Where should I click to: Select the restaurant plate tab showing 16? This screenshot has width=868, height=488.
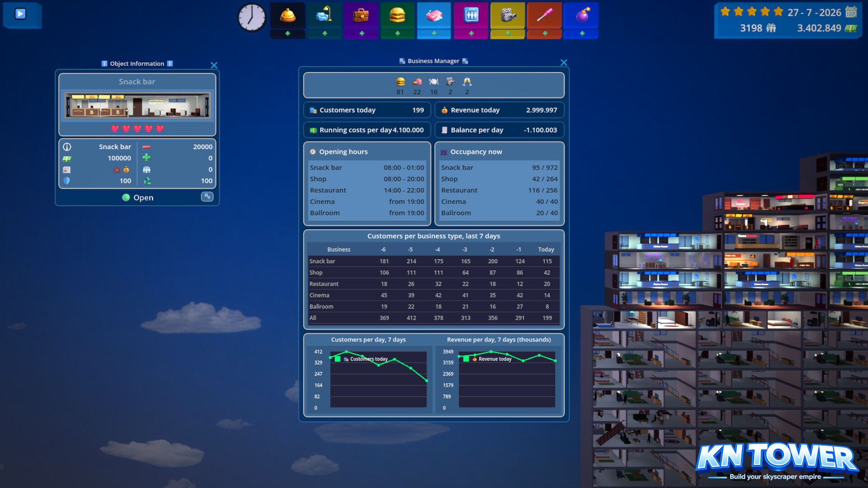434,85
